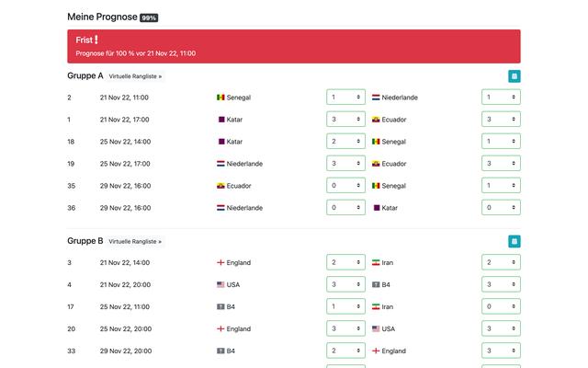
Task: Click the Senegal flag in match 2
Action: pyautogui.click(x=220, y=98)
